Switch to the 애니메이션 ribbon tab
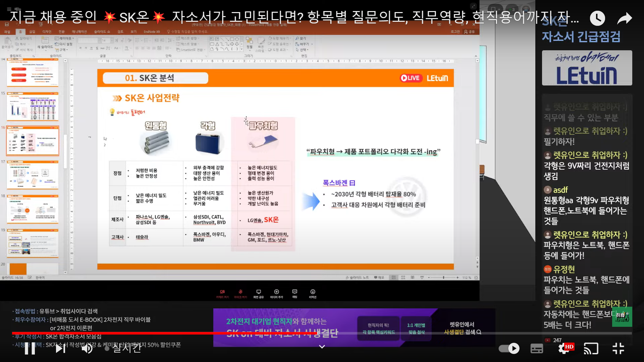 tap(79, 32)
